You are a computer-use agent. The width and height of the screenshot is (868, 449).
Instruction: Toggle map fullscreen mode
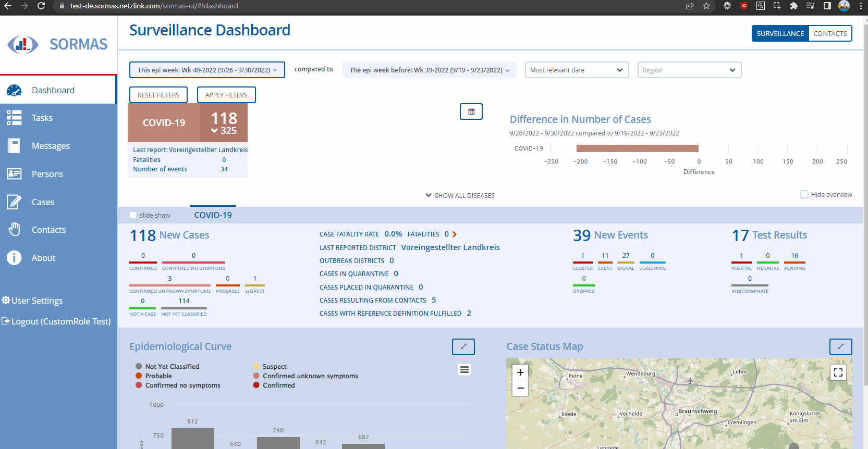(x=838, y=372)
